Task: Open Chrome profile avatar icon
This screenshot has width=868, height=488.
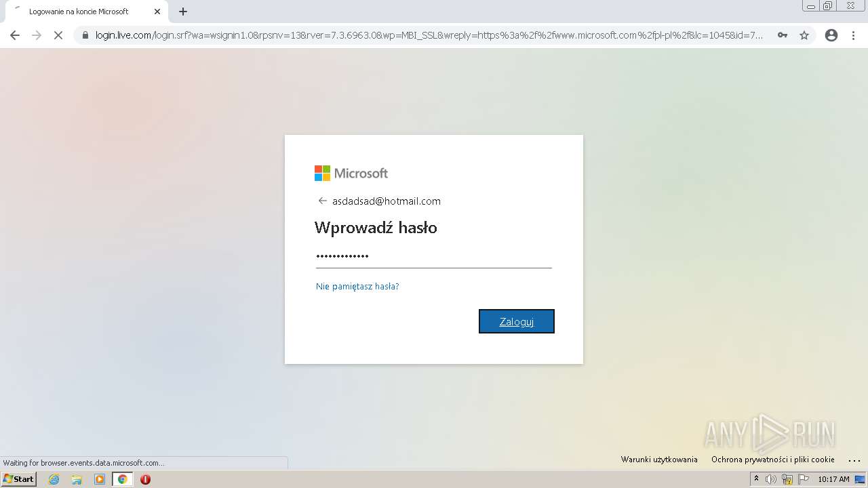Action: 831,35
